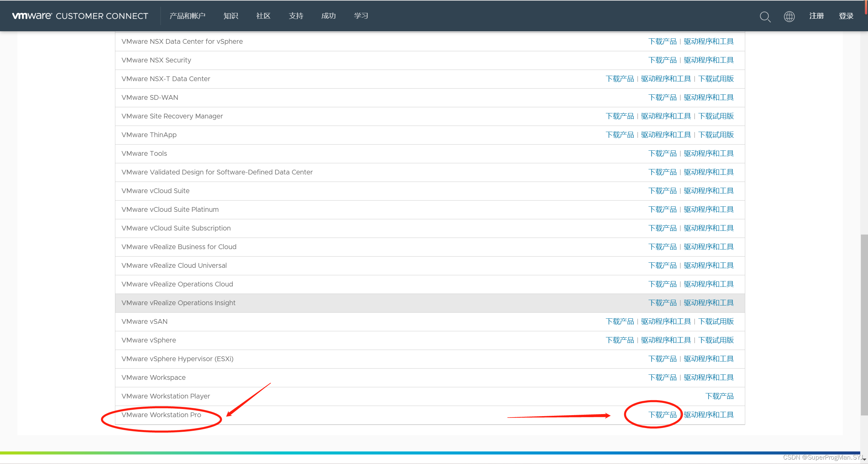This screenshot has height=464, width=868.
Task: Click 下载产品 for vCloud Suite Platinum
Action: (662, 209)
